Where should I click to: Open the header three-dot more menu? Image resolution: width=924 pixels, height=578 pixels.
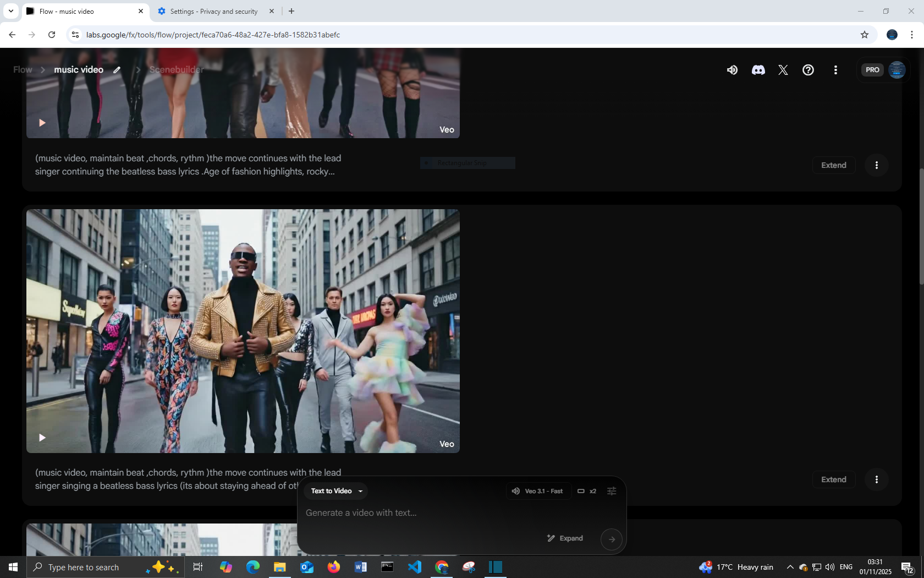pyautogui.click(x=835, y=70)
